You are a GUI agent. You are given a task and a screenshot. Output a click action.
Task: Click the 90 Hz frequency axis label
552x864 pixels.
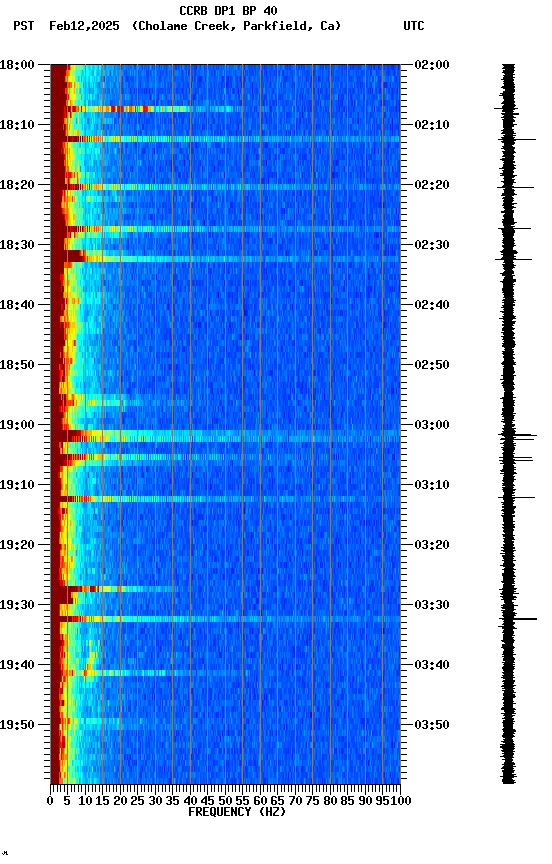(365, 801)
